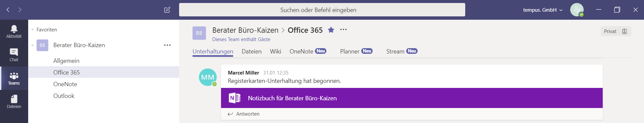The width and height of the screenshot is (644, 123).
Task: Unfavorite channel with the star icon
Action: [331, 30]
